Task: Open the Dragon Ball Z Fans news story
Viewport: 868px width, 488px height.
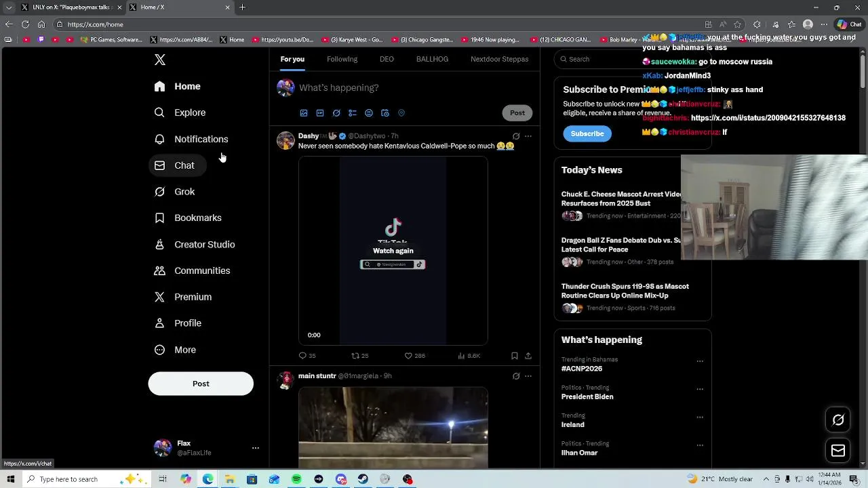Action: [x=621, y=245]
